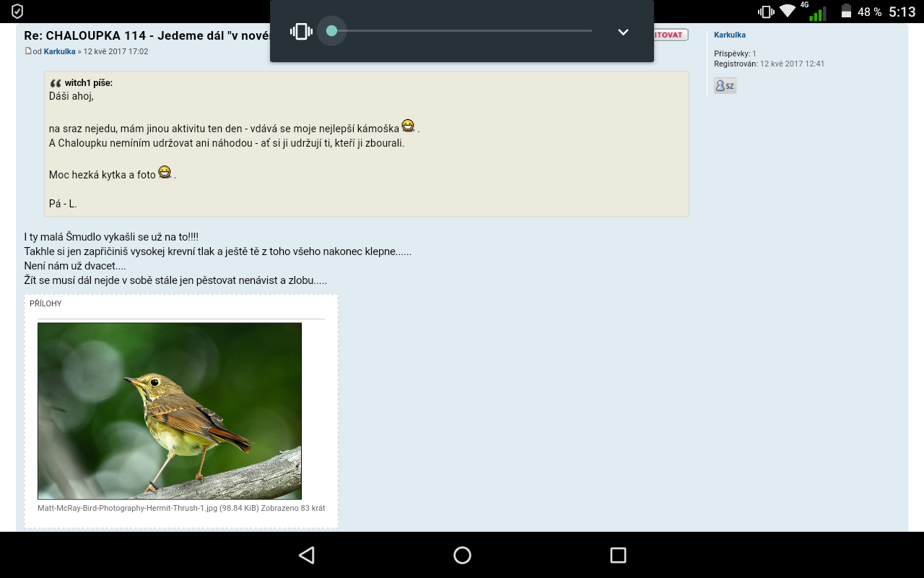Tap the battery icon in status bar
This screenshot has height=578, width=924.
click(846, 12)
